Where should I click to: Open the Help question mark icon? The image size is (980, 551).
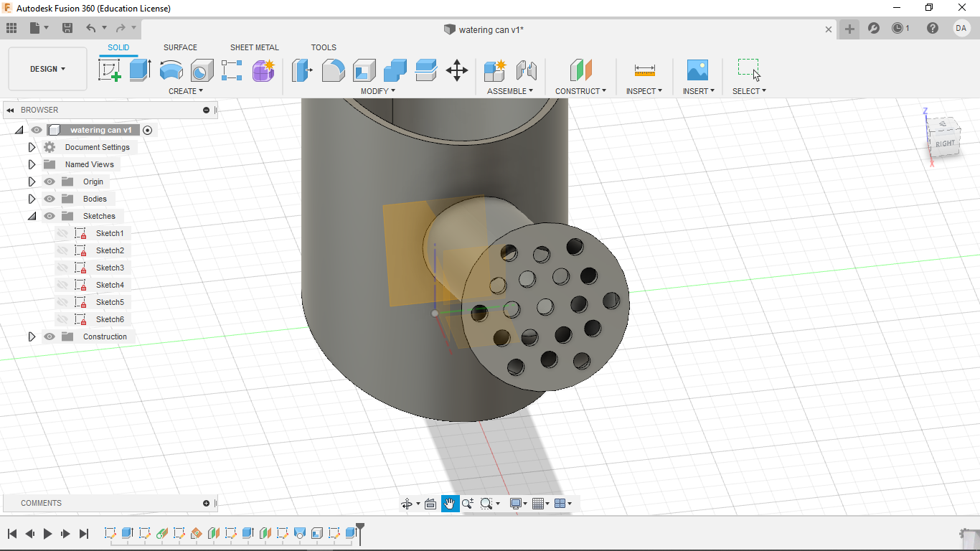point(933,28)
